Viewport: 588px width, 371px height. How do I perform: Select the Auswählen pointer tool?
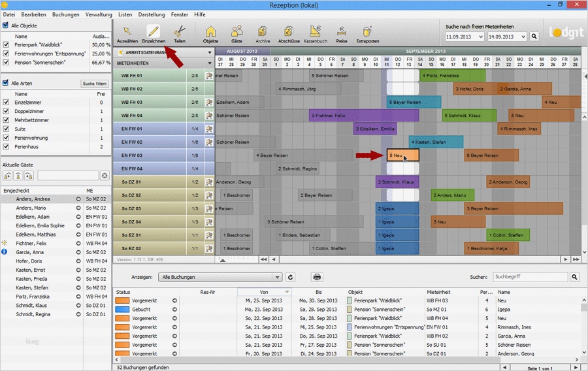[x=127, y=34]
